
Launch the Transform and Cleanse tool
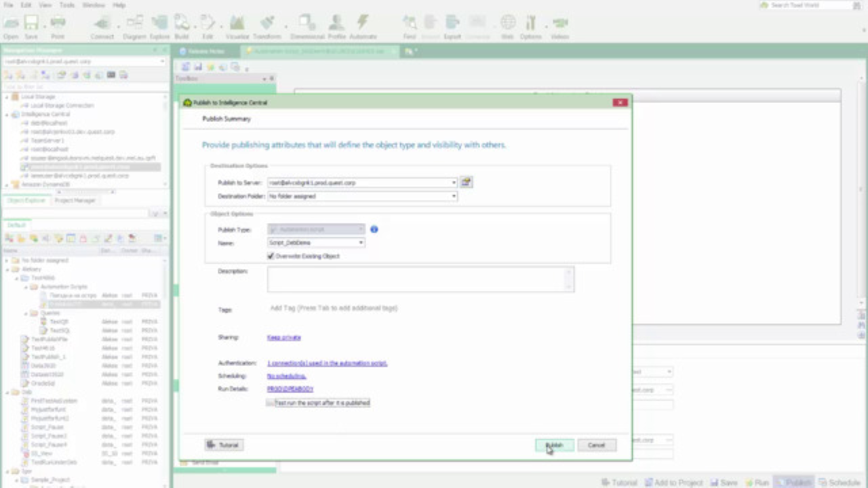(x=267, y=24)
